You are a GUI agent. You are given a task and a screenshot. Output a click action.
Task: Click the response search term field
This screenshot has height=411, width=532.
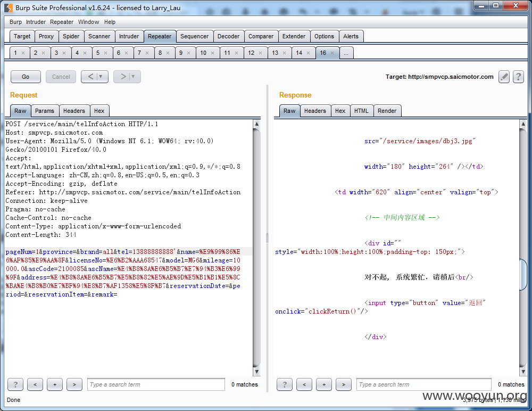pyautogui.click(x=424, y=384)
